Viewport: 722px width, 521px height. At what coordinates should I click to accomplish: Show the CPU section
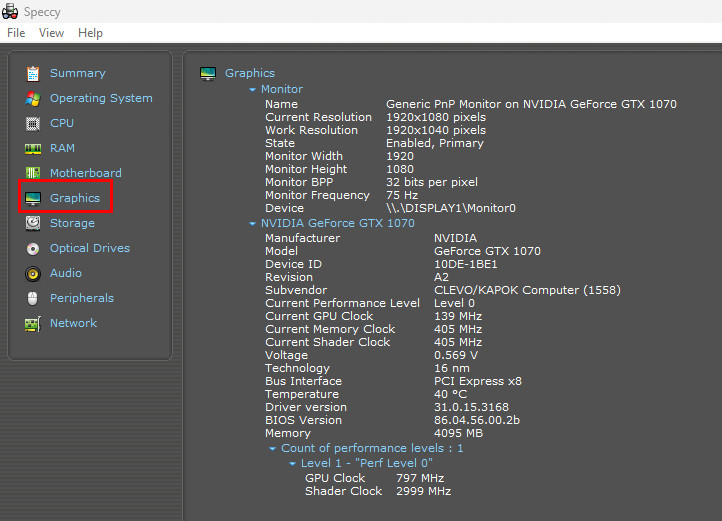(x=62, y=123)
